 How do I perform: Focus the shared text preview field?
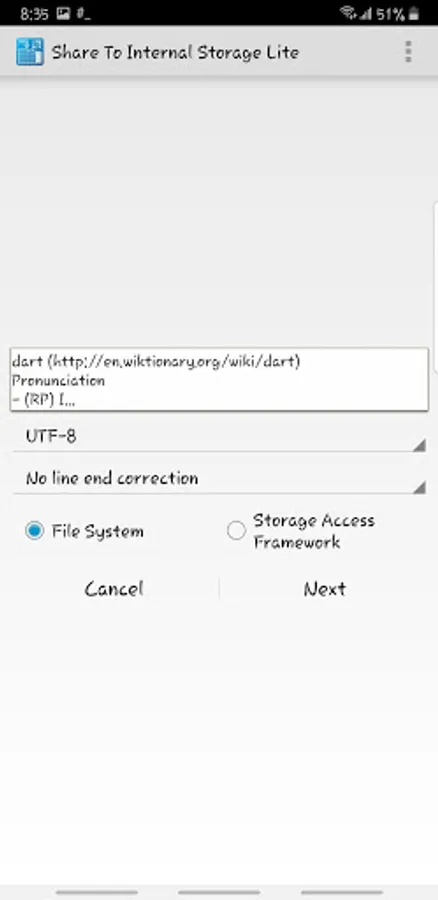click(219, 379)
